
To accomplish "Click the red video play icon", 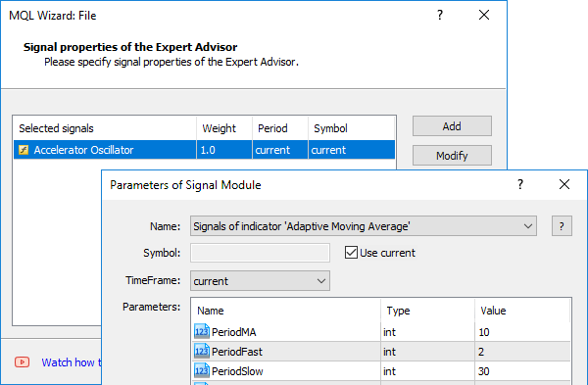I will coord(23,362).
